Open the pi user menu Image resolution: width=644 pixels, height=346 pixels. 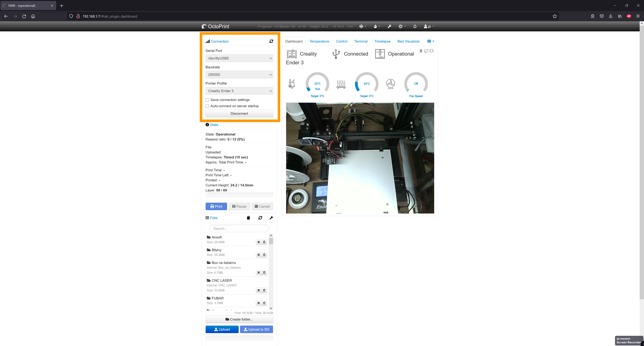[x=429, y=26]
